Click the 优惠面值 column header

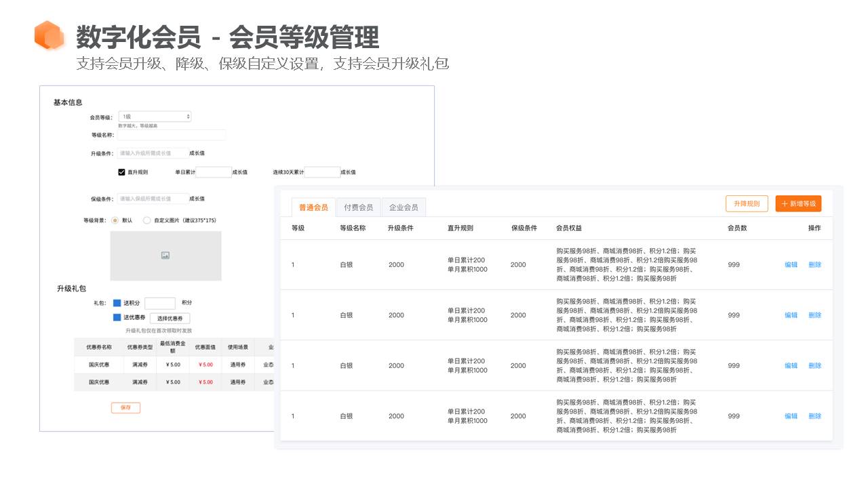(205, 347)
